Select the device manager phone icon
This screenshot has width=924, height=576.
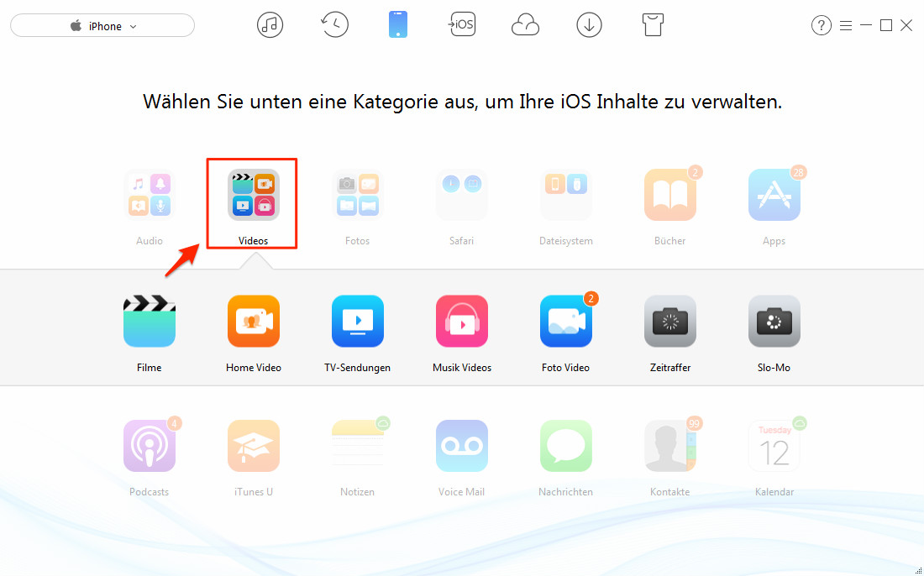click(398, 25)
